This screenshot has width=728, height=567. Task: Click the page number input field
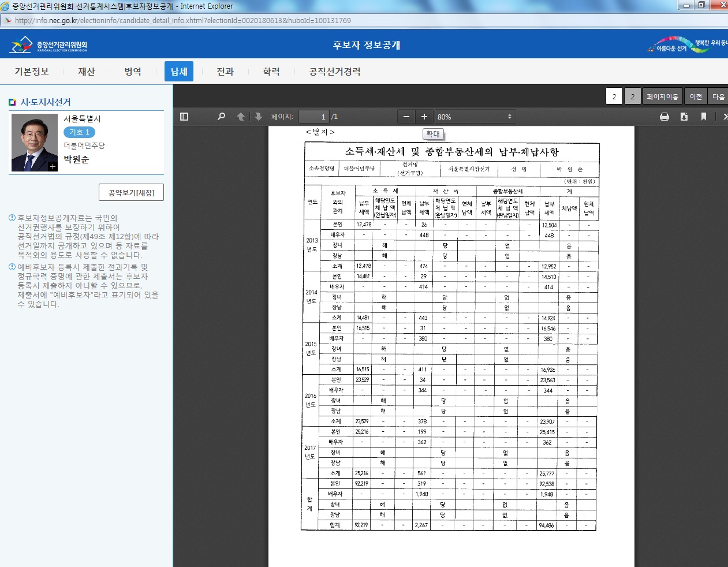pyautogui.click(x=313, y=117)
